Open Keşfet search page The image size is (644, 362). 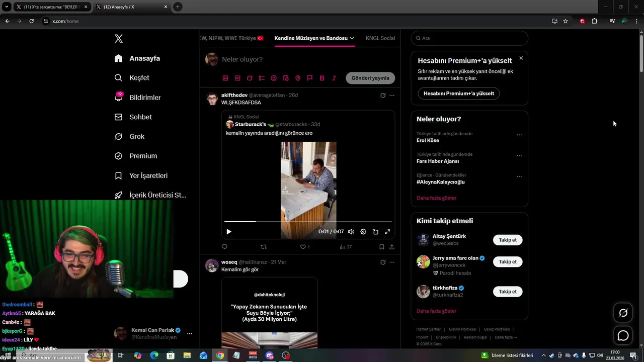tap(132, 78)
